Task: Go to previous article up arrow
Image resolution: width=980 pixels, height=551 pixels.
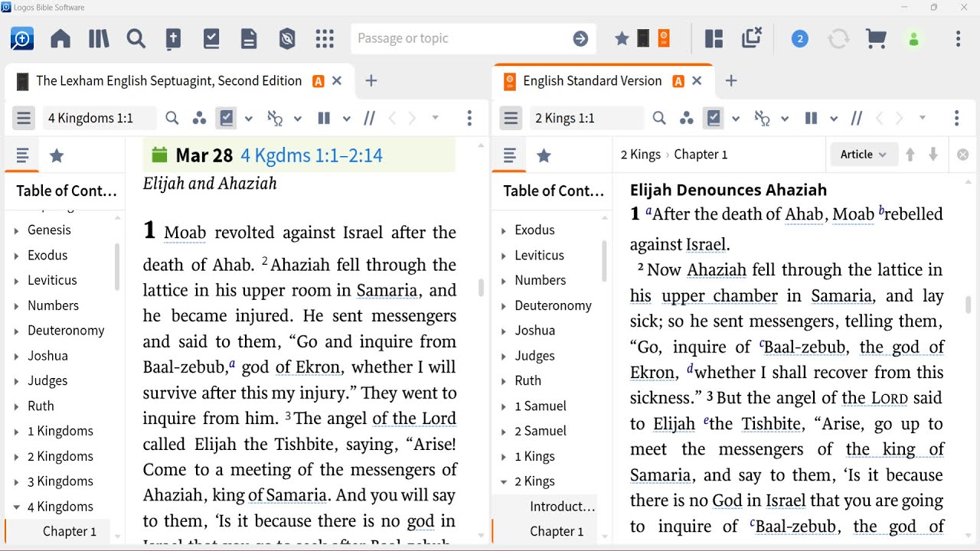Action: tap(910, 155)
